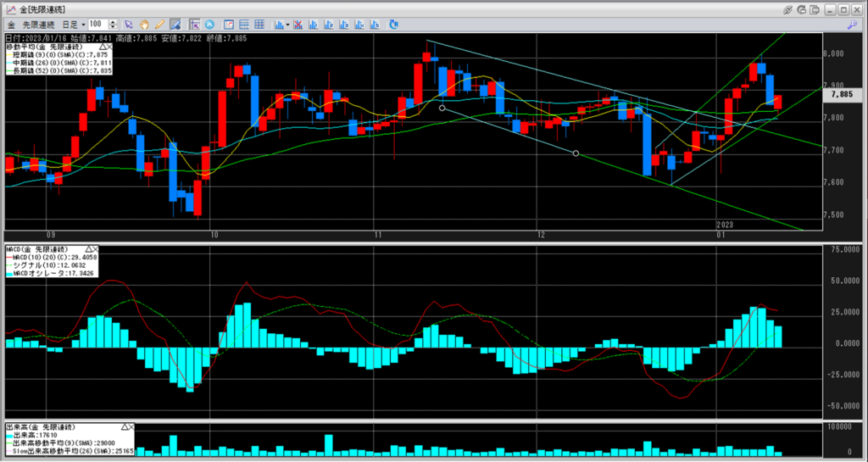This screenshot has height=462, width=868.
Task: Click the table grid layout icon
Action: coord(259,25)
